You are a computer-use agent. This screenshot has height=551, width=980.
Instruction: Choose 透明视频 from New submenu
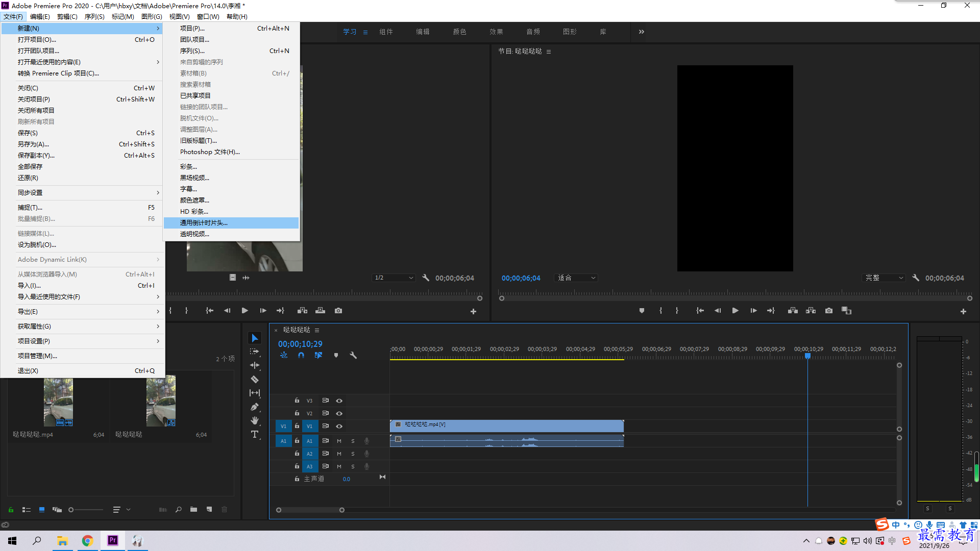(231, 234)
